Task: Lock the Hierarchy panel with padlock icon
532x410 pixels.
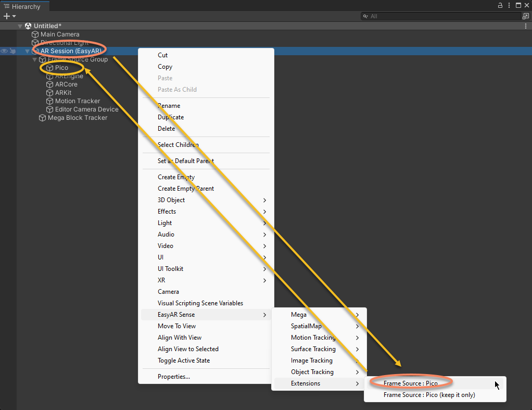Action: point(500,5)
